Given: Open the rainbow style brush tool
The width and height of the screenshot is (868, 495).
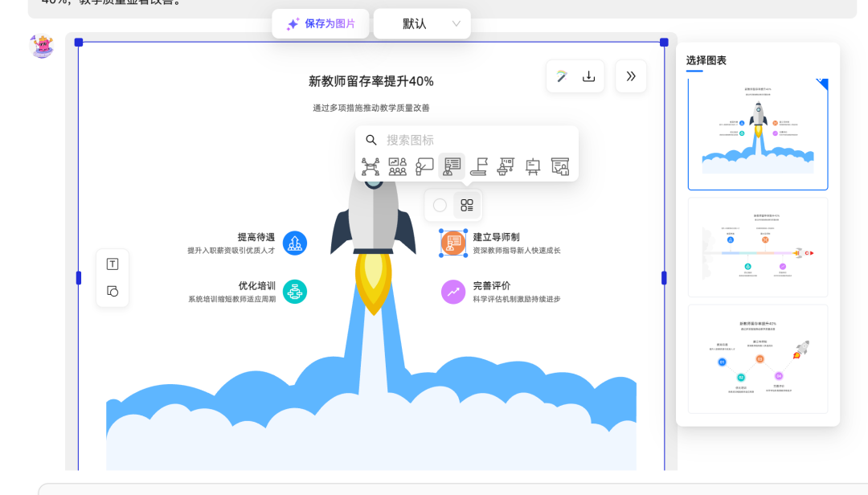Looking at the screenshot, I should point(562,76).
